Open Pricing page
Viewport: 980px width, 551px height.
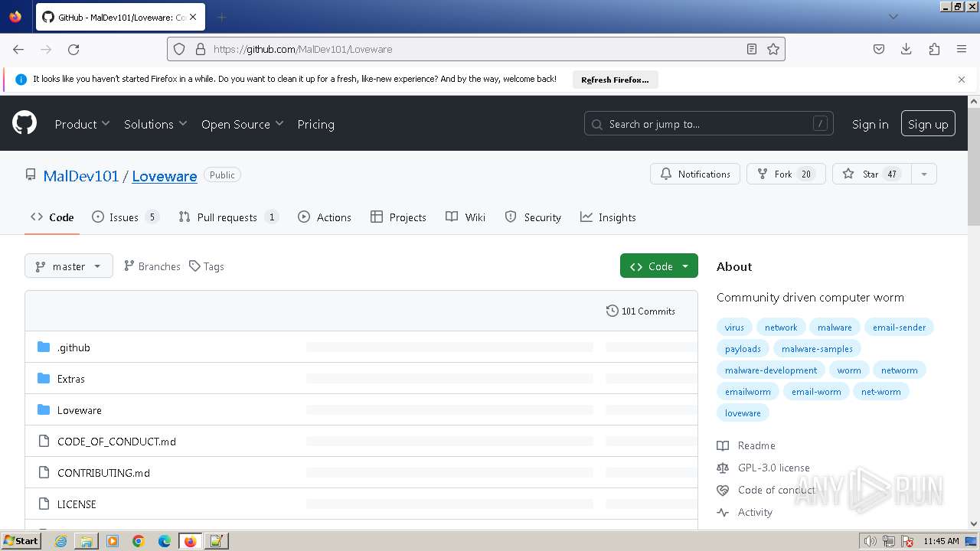tap(315, 124)
